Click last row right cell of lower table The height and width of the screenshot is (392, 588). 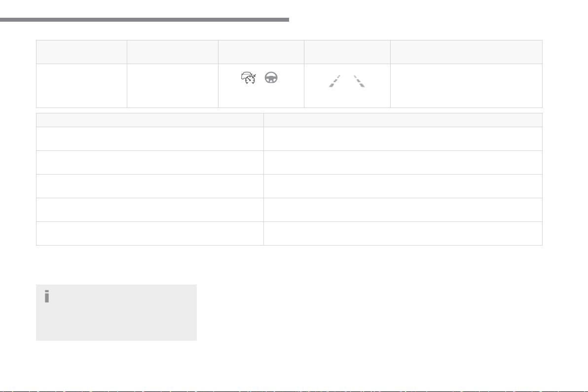tap(403, 233)
